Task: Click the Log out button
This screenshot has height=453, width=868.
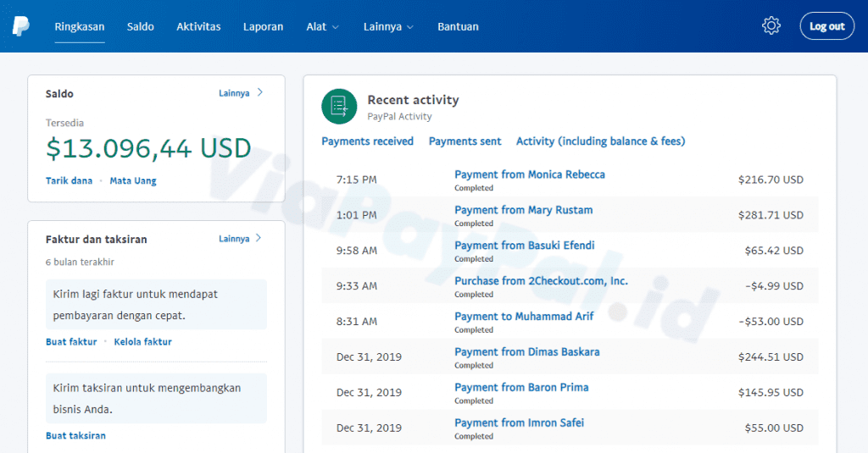Action: pos(827,26)
